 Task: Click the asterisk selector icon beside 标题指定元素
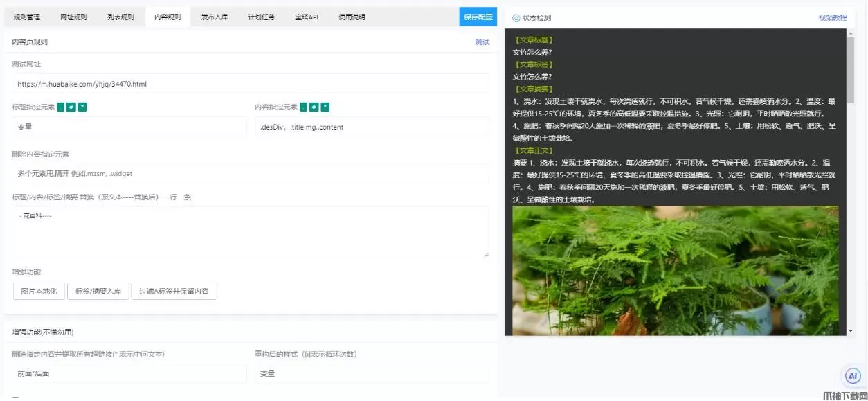(82, 107)
